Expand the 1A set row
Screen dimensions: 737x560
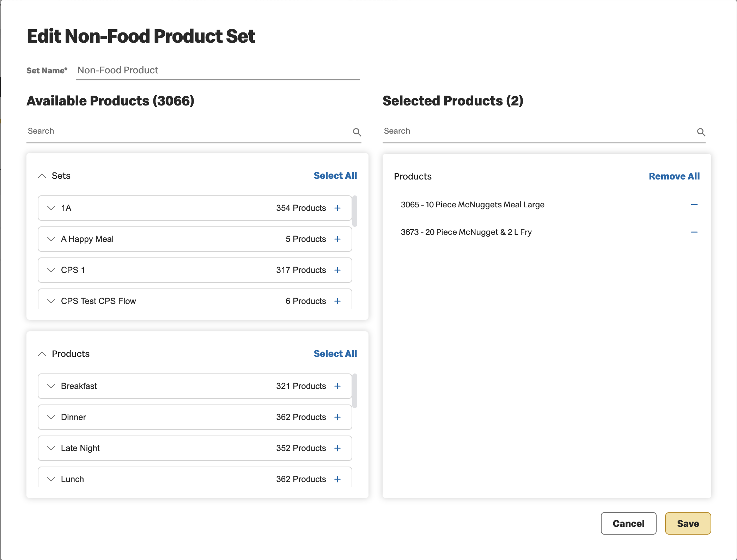point(51,208)
